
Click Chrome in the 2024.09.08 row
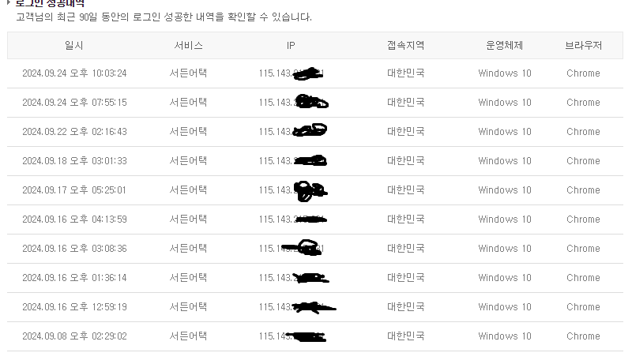[583, 336]
